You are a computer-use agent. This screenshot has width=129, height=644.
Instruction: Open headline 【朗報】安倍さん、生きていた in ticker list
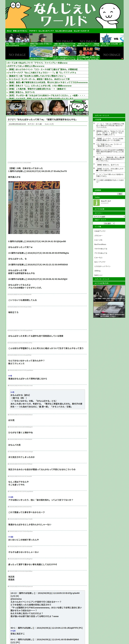point(21,92)
